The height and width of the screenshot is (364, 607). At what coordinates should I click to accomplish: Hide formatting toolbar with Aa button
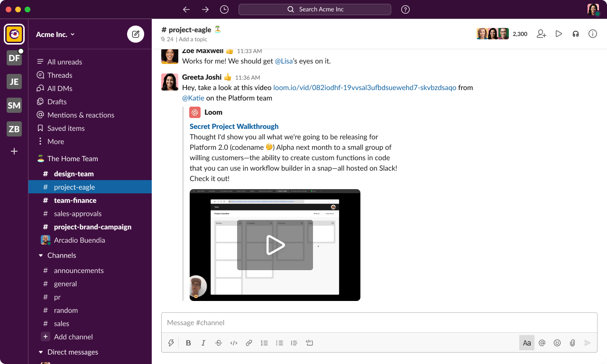click(526, 343)
